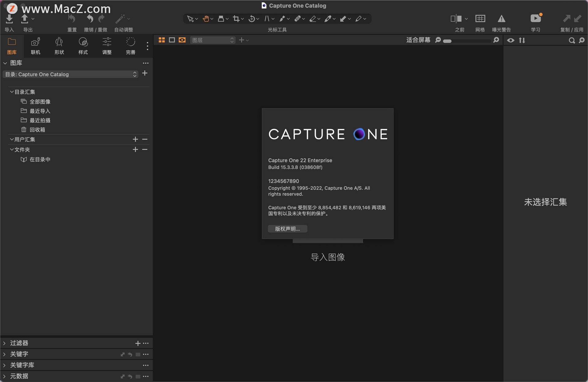Select the Pan hand cursor tool
This screenshot has height=382, width=588.
pyautogui.click(x=205, y=19)
